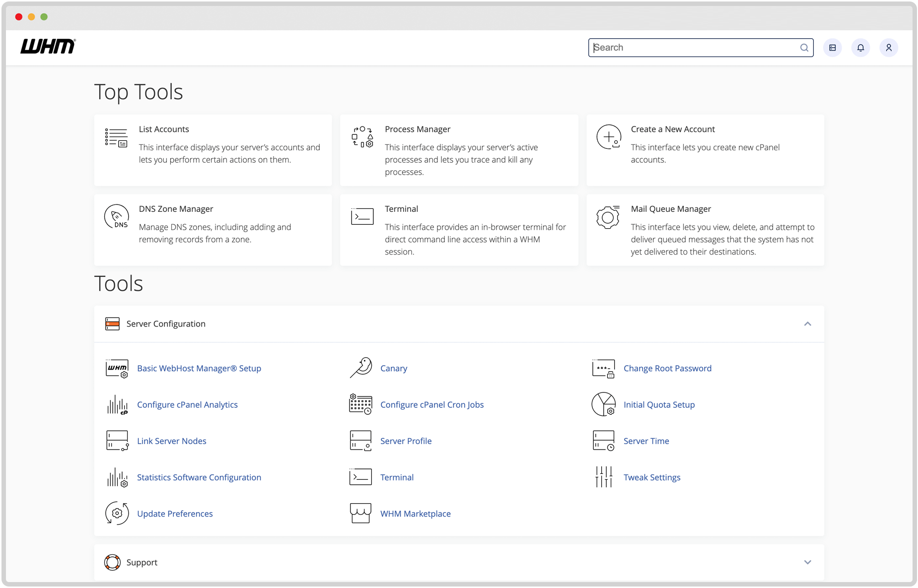
Task: Click the Server Configuration section title
Action: point(166,324)
